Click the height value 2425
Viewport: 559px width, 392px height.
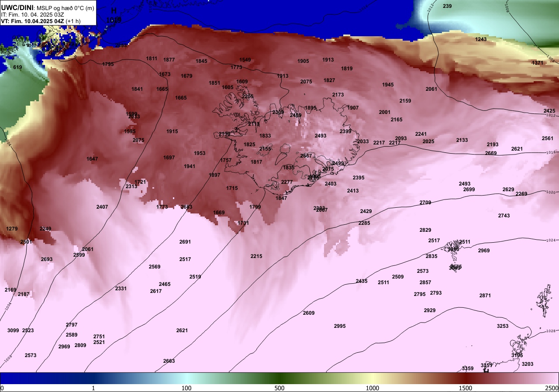coord(549,111)
